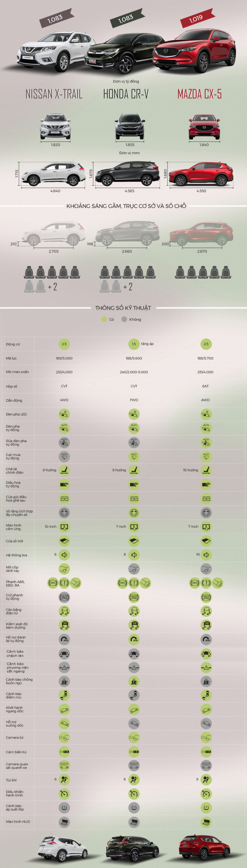Click the Nissan X-Trail power seat icon
The height and width of the screenshot is (868, 247).
click(64, 470)
